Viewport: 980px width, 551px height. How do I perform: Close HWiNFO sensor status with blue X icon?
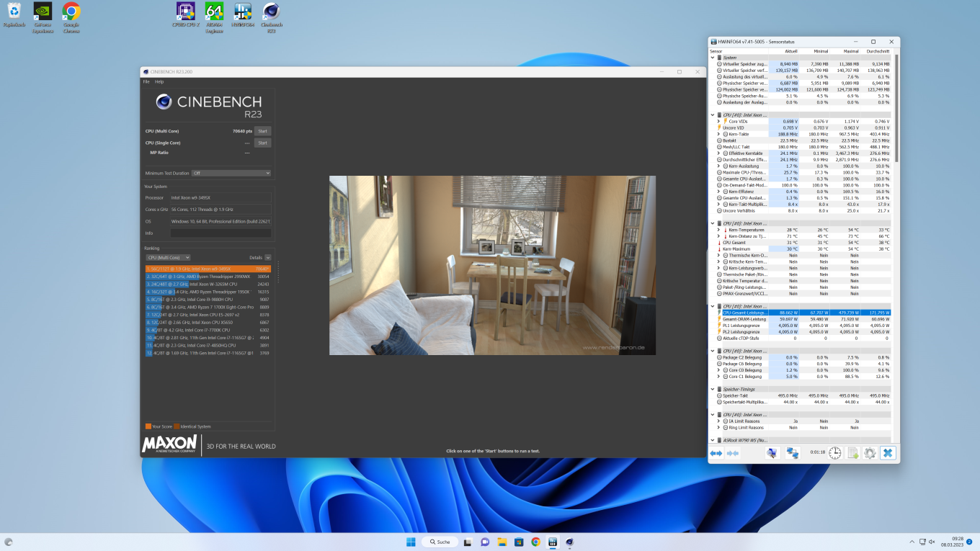pyautogui.click(x=888, y=453)
